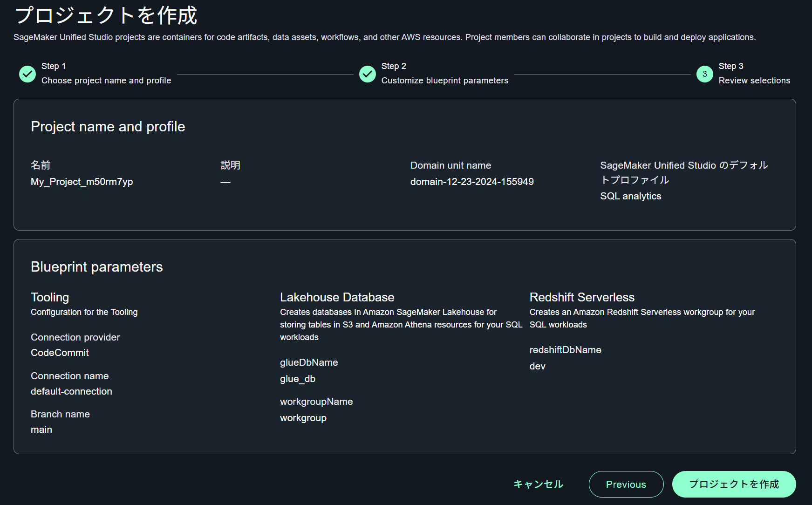812x505 pixels.
Task: Click the Connection provider label
Action: [x=75, y=337]
